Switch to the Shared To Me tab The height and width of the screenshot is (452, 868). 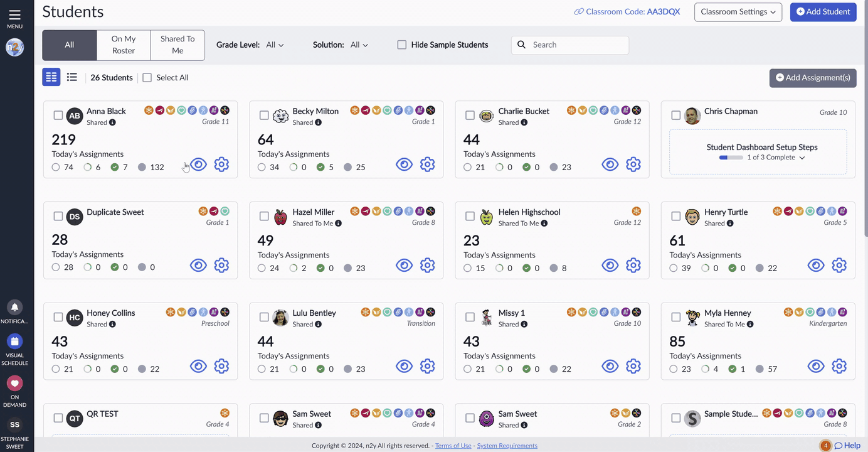[177, 45]
